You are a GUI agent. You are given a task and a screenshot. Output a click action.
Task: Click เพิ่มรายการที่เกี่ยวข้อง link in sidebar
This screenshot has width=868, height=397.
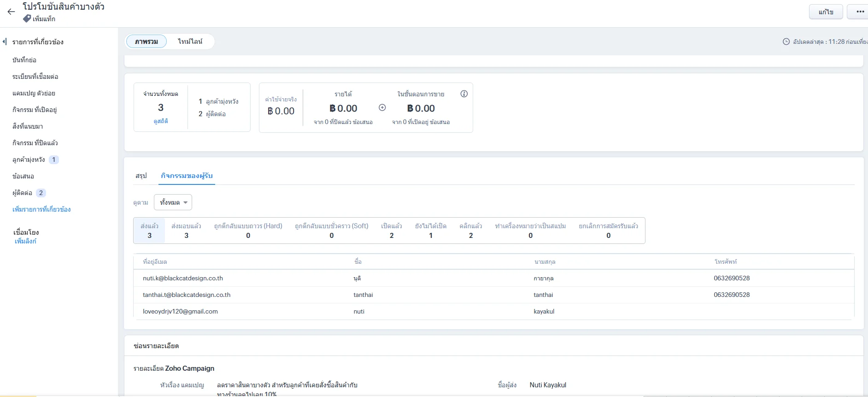pos(41,209)
